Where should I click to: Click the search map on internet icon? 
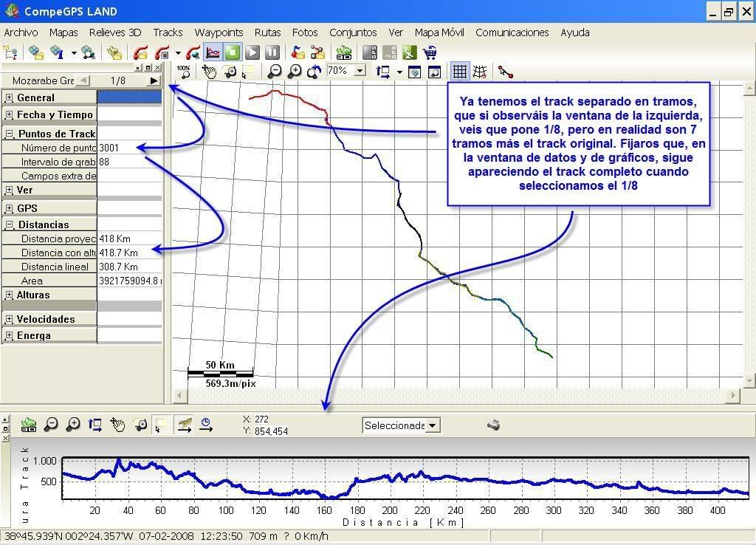tap(89, 52)
